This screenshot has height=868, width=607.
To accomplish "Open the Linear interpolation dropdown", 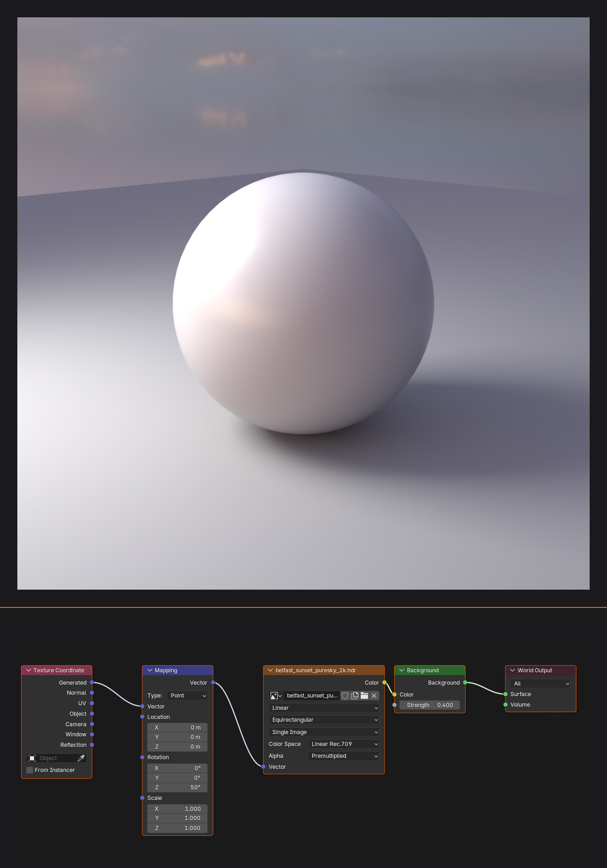I will [x=324, y=708].
